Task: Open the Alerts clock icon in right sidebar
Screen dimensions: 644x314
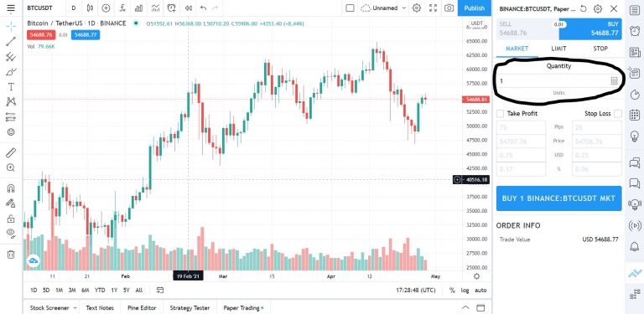Action: (x=635, y=30)
